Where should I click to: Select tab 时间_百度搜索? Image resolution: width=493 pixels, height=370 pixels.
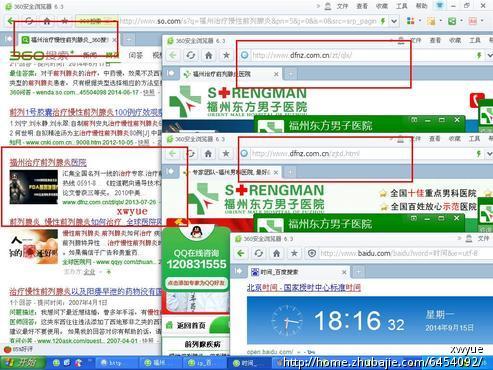click(299, 272)
